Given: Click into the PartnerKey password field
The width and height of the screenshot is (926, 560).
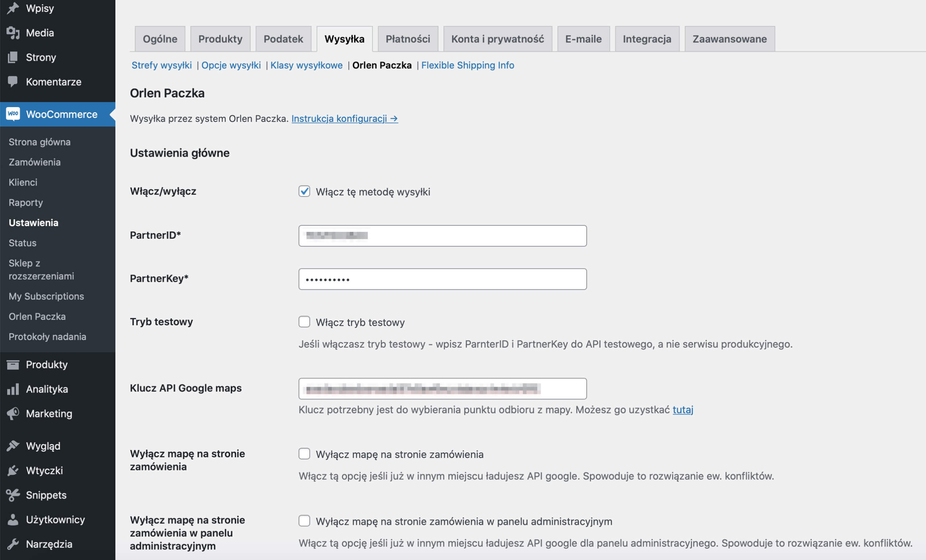Looking at the screenshot, I should point(442,279).
